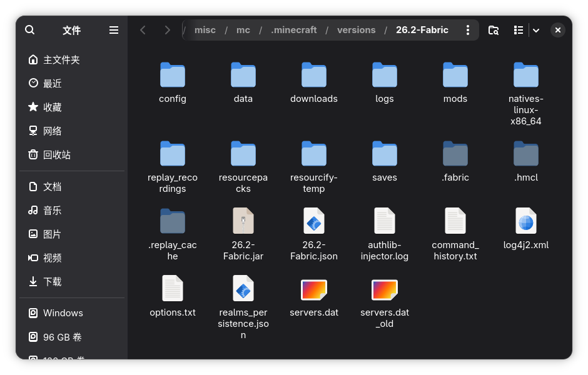Toggle the list view icon

519,30
